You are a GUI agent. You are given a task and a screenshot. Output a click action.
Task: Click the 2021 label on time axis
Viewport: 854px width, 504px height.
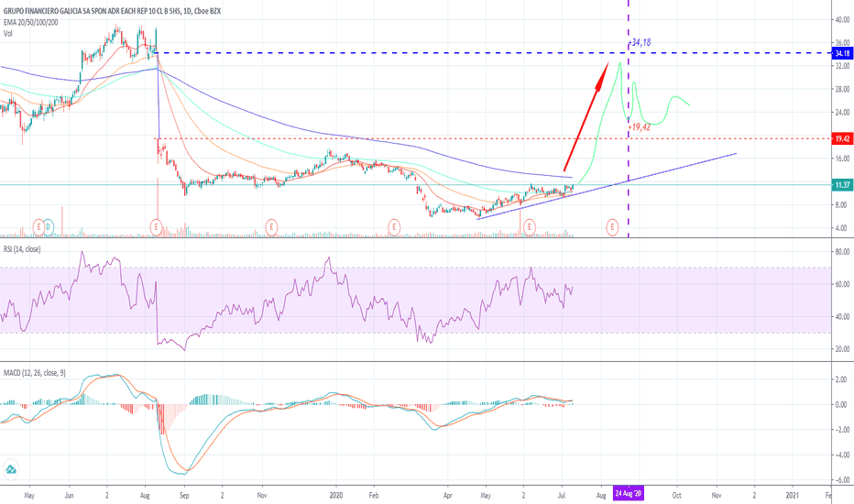tap(793, 495)
